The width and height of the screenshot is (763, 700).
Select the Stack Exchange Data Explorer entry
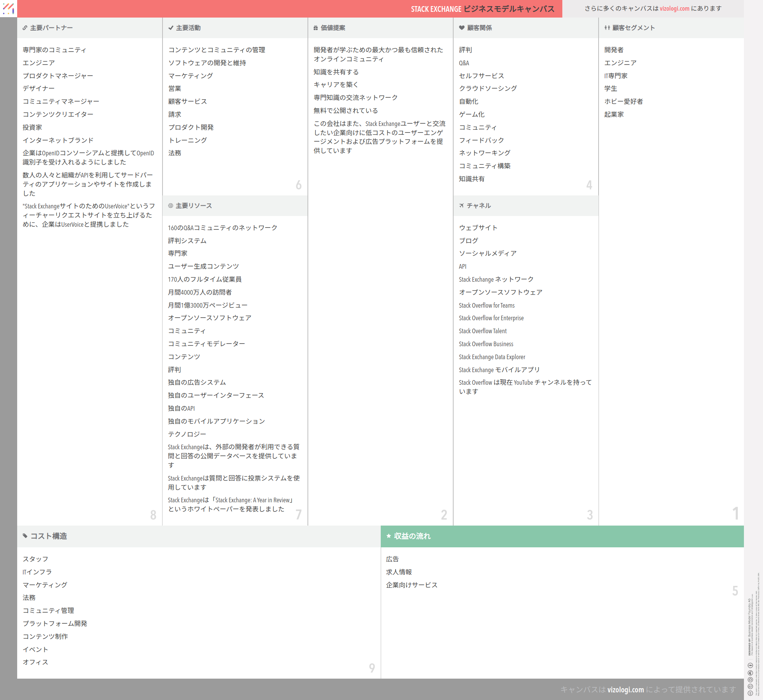point(492,357)
